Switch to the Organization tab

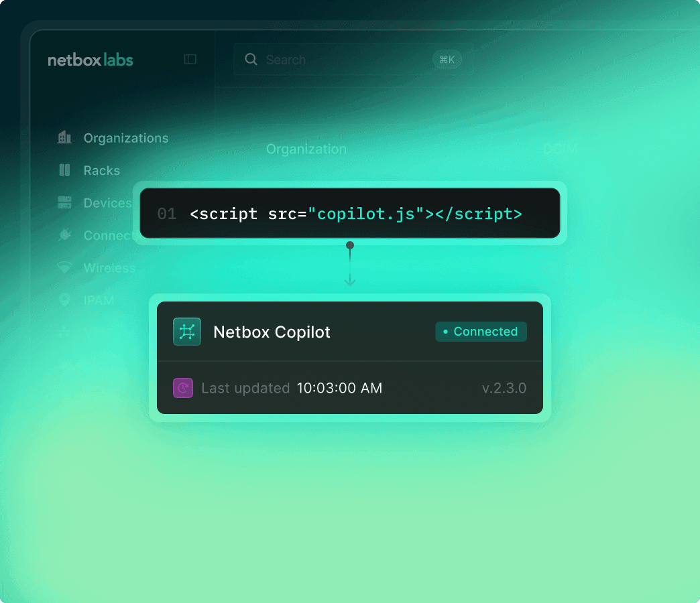pyautogui.click(x=306, y=149)
